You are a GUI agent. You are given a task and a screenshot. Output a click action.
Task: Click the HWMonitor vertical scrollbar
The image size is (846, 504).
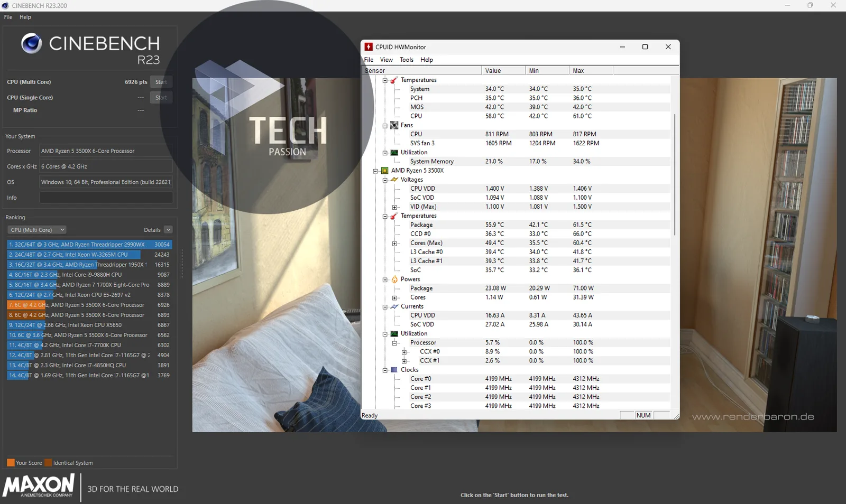coord(675,174)
